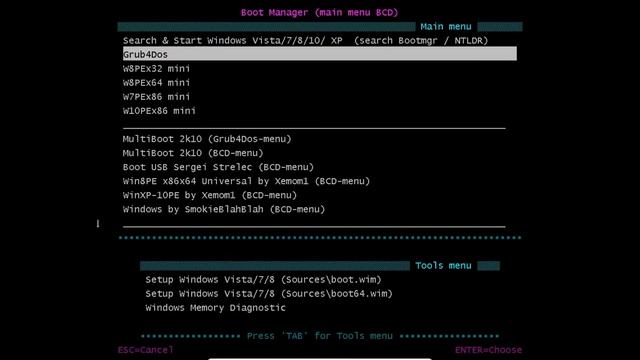
Task: Open MultiBoot 2k10 (BCD-menu)
Action: 193,153
